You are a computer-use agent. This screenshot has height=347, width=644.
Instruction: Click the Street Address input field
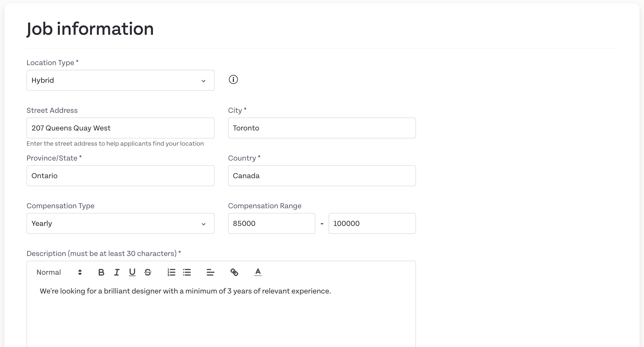(120, 128)
